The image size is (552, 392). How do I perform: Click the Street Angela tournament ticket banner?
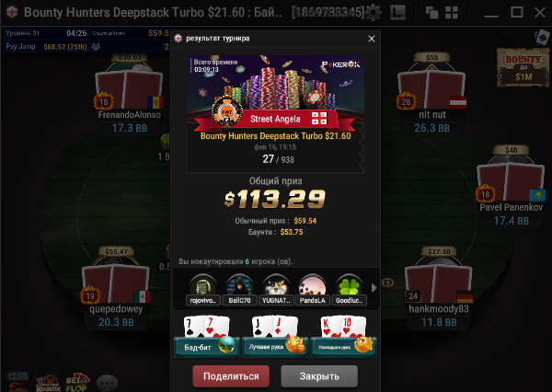(x=275, y=114)
